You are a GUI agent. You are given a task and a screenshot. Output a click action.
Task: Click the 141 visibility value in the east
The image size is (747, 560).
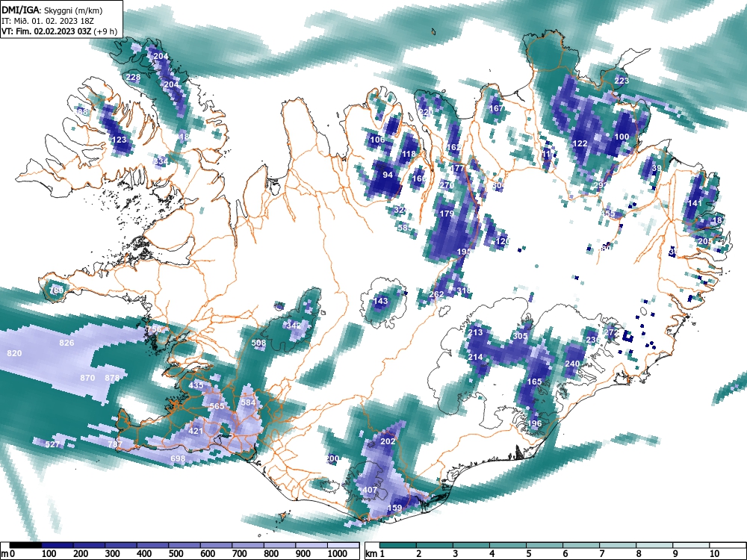pyautogui.click(x=695, y=203)
